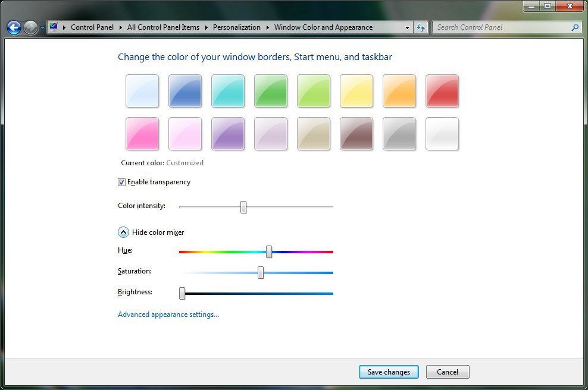Viewport: 588px width, 390px height.
Task: Choose the brown Chocolate color swatch
Action: coord(356,134)
